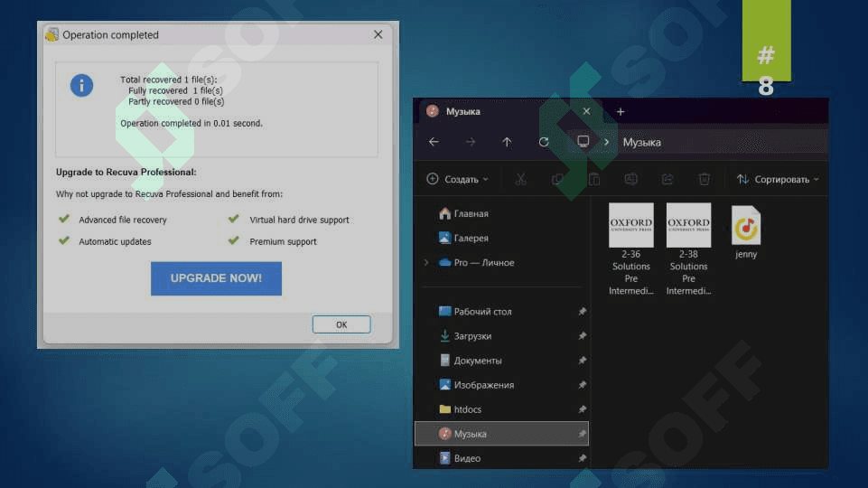Image resolution: width=868 pixels, height=488 pixels.
Task: Click the up-directory arrow icon
Action: (x=507, y=142)
